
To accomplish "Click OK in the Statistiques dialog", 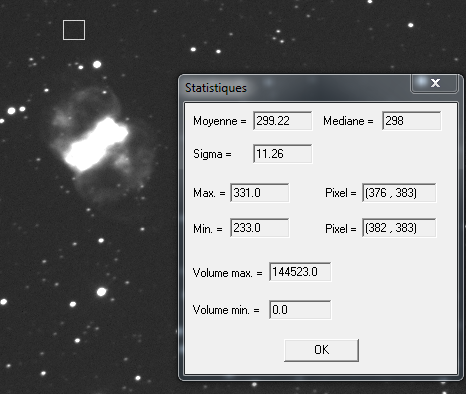I will click(x=321, y=350).
